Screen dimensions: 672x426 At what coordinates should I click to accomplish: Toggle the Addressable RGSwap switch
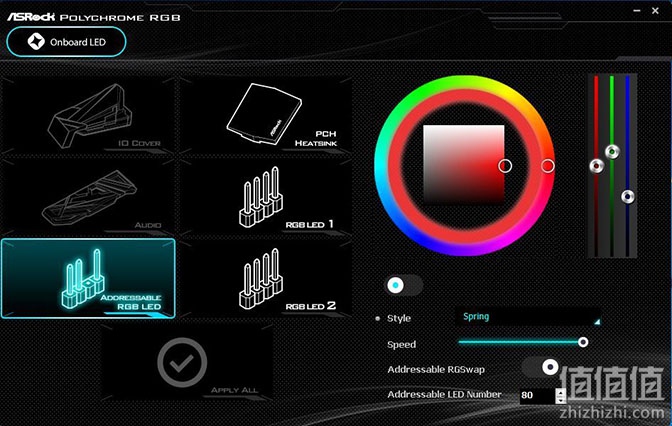coord(540,367)
